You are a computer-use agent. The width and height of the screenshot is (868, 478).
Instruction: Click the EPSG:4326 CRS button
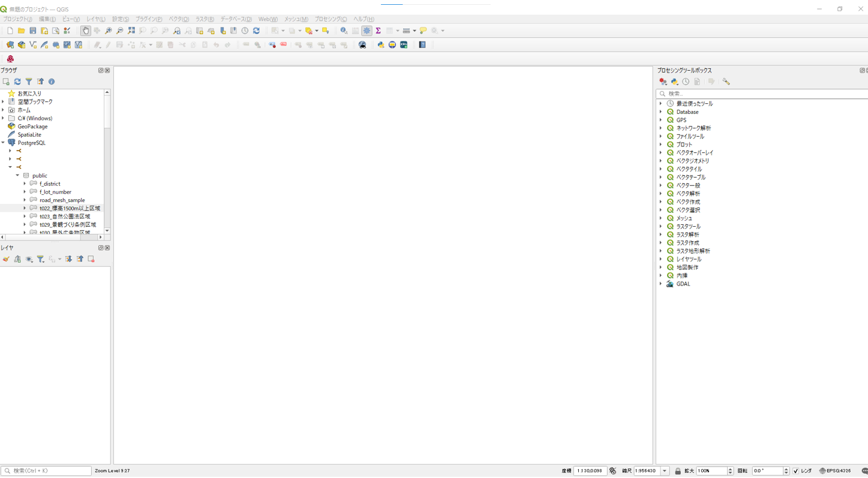click(834, 471)
